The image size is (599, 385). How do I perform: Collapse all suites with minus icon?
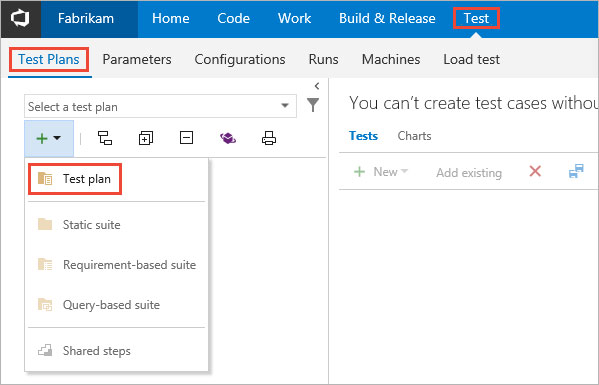tap(186, 138)
